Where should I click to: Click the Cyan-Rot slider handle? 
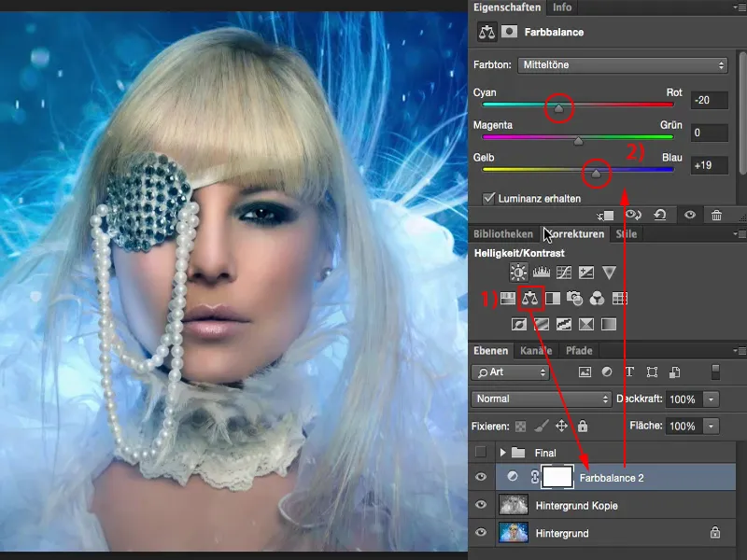[558, 108]
